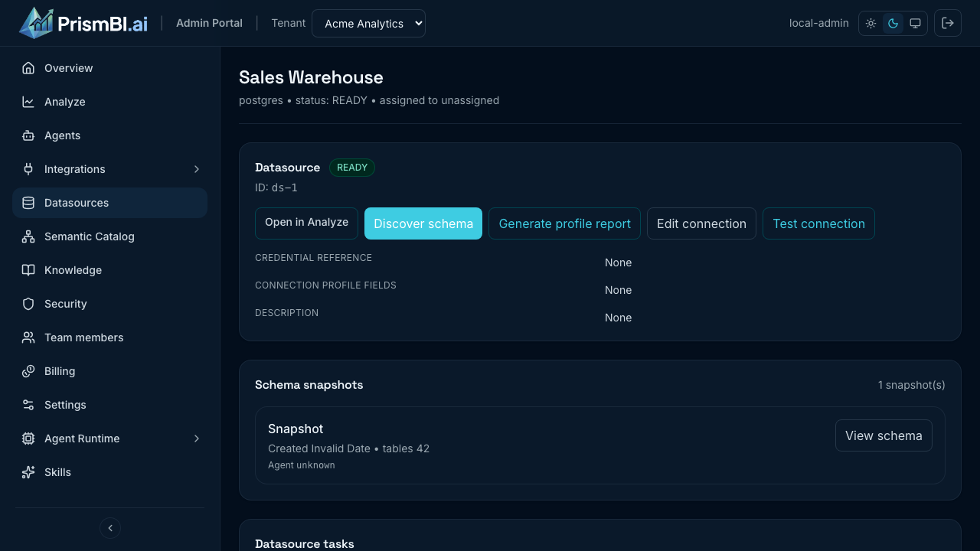Click the Overview home icon

28,68
